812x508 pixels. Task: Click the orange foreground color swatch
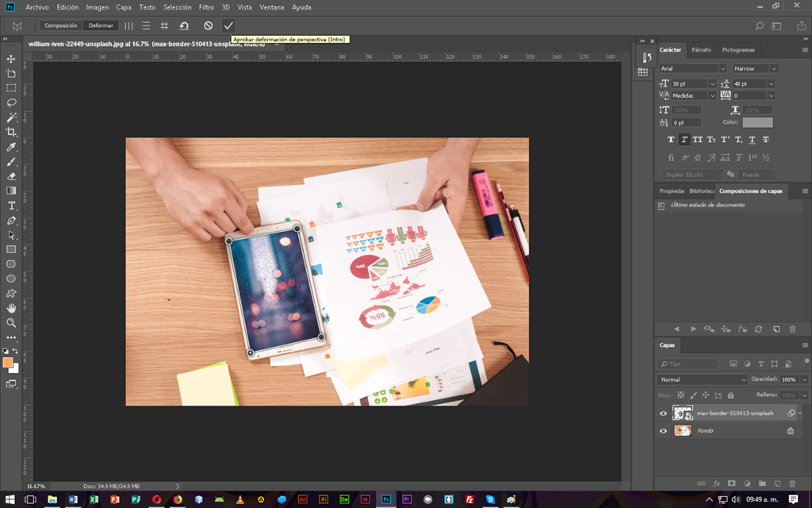click(x=7, y=362)
